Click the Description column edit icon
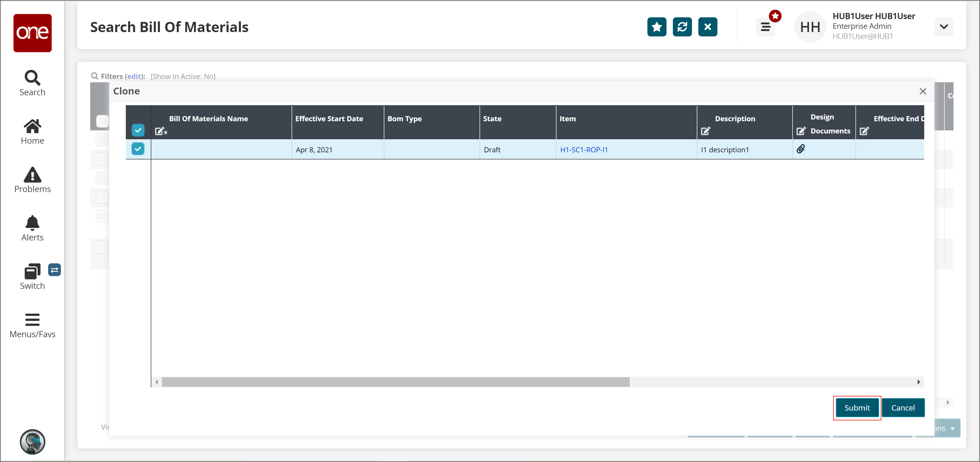 coord(705,131)
